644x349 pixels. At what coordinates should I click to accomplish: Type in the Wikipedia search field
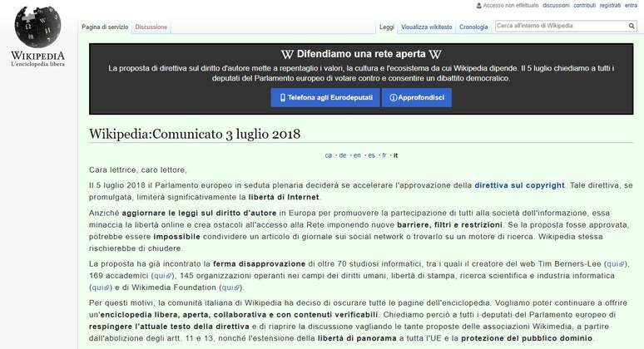559,26
